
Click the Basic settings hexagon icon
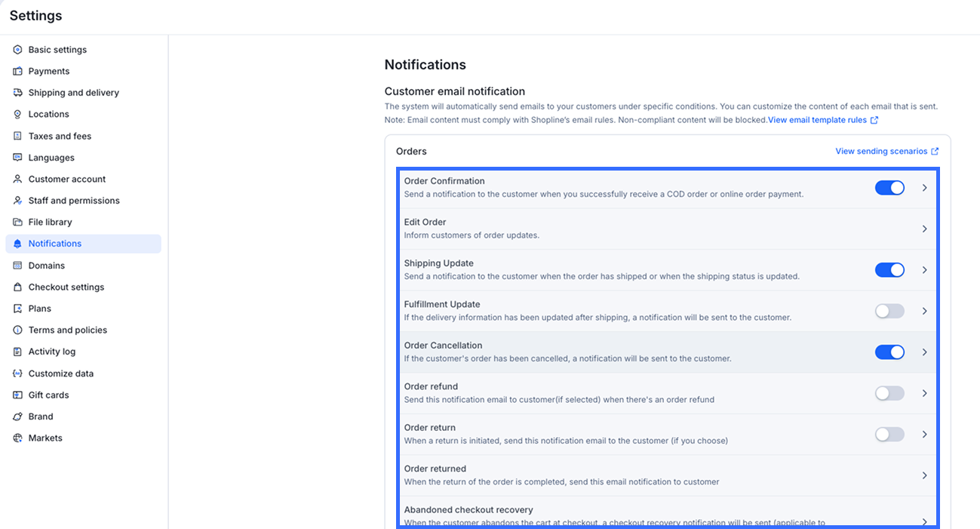pos(17,50)
